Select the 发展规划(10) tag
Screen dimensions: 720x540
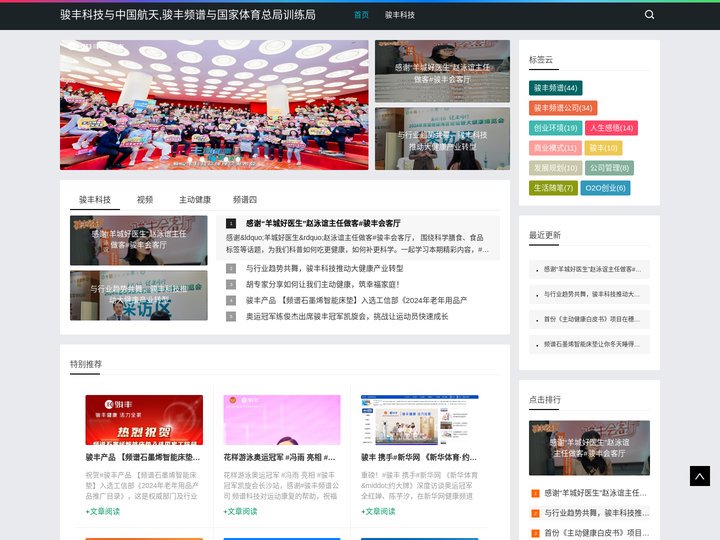(x=556, y=168)
